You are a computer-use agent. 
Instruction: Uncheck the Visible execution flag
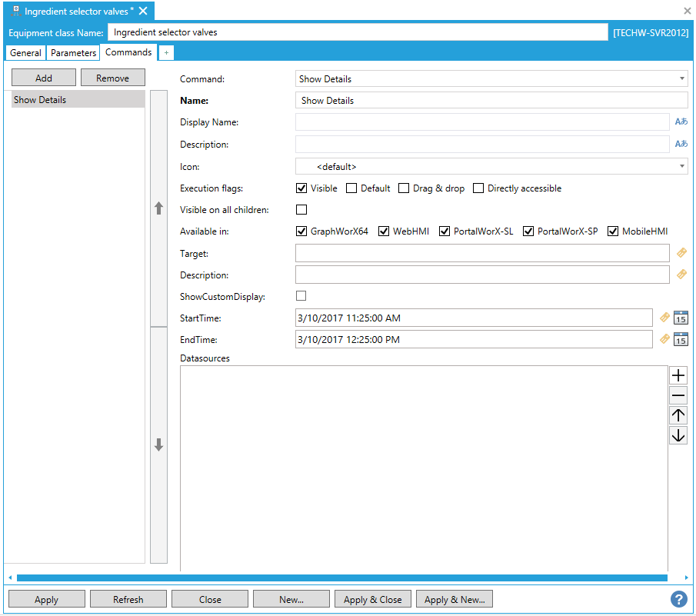click(x=301, y=188)
